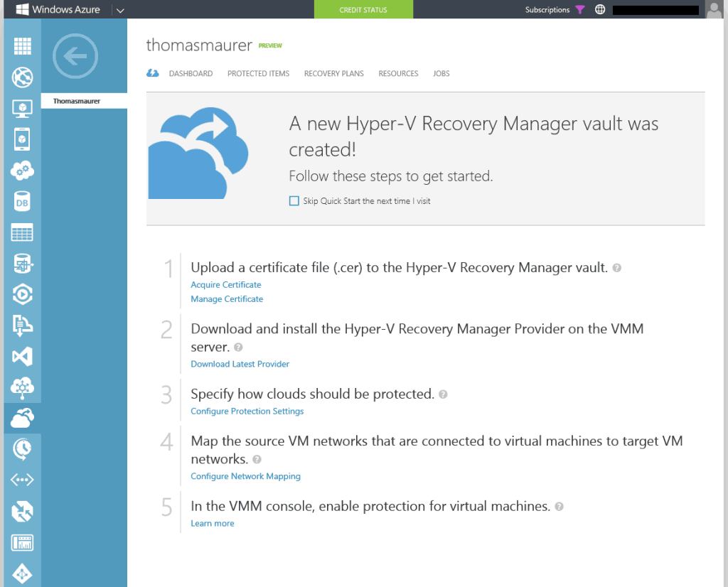Open Visual Studio Online sidebar icon
The width and height of the screenshot is (728, 587).
(22, 356)
